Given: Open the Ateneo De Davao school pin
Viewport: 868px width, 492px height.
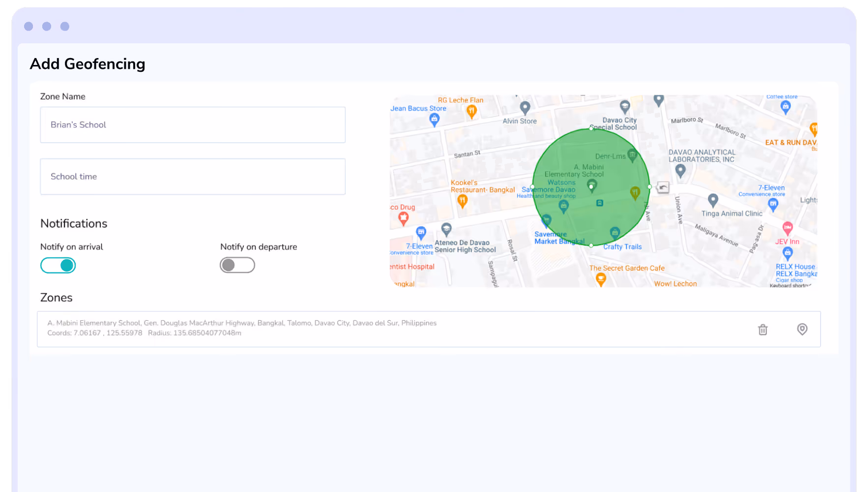Looking at the screenshot, I should click(x=446, y=229).
